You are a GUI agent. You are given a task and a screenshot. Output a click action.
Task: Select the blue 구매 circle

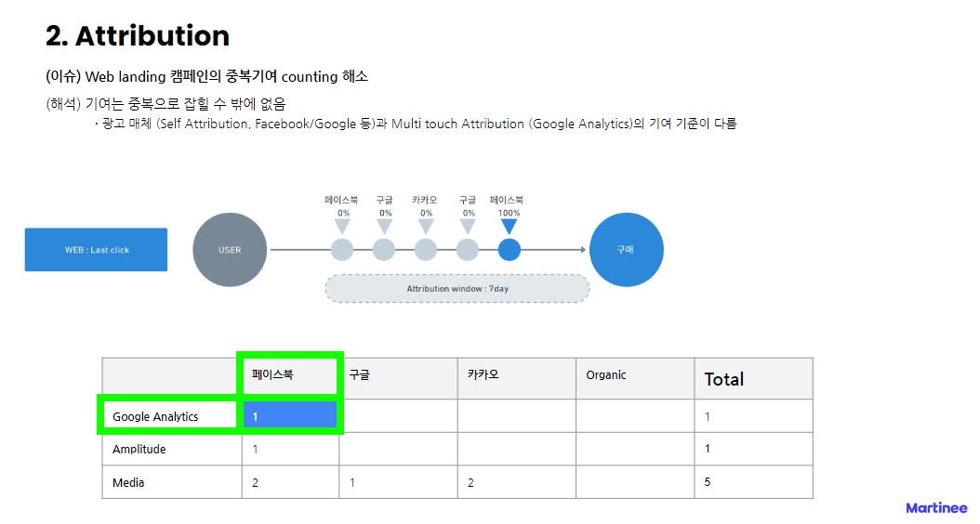click(627, 250)
